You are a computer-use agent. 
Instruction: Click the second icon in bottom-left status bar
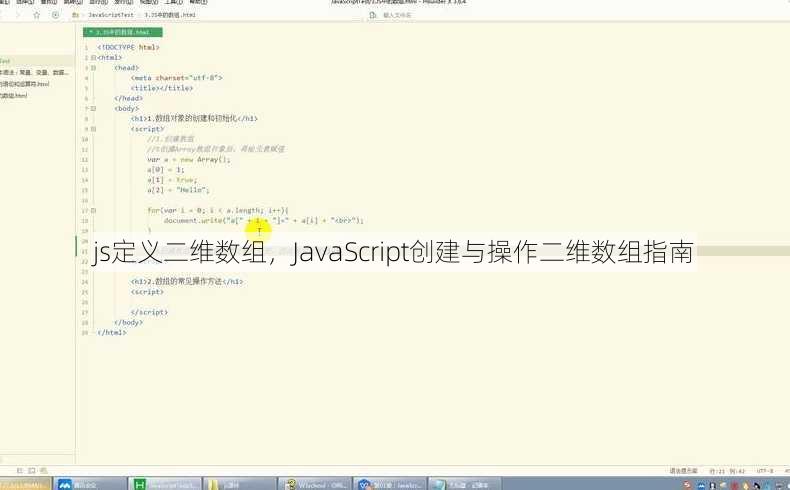(32, 471)
